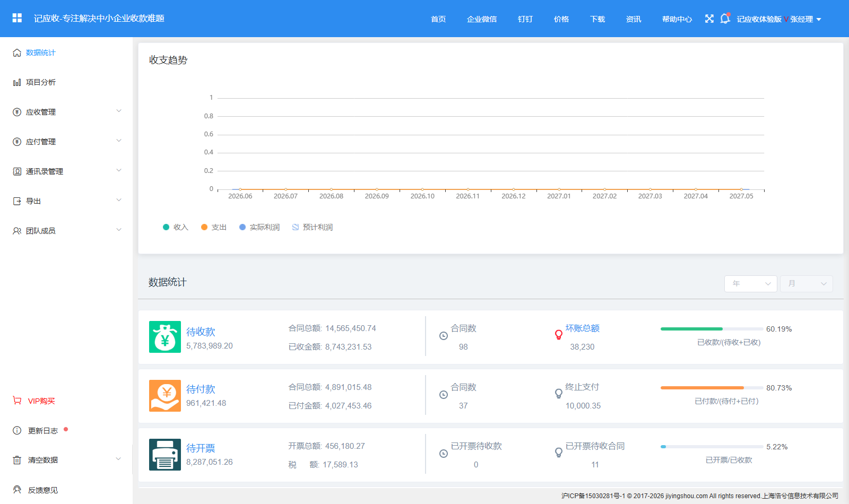Click the app grid icon beside 记应收
849x504 pixels.
pyautogui.click(x=17, y=18)
